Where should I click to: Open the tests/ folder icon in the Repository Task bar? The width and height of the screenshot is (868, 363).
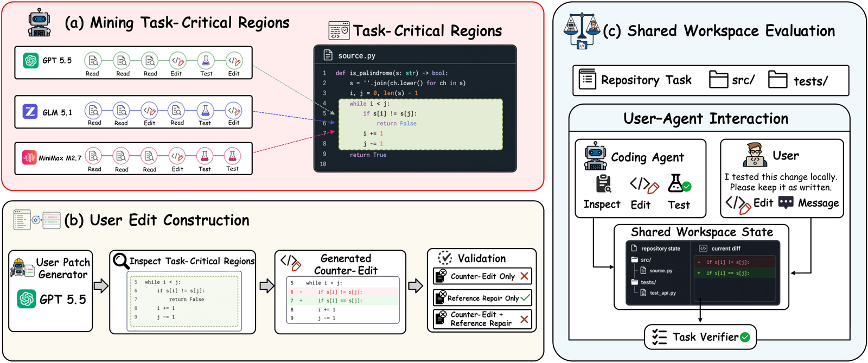pyautogui.click(x=777, y=79)
